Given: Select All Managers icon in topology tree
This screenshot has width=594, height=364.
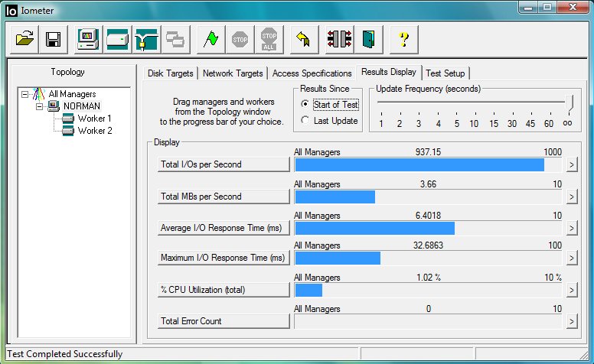Looking at the screenshot, I should [x=38, y=94].
